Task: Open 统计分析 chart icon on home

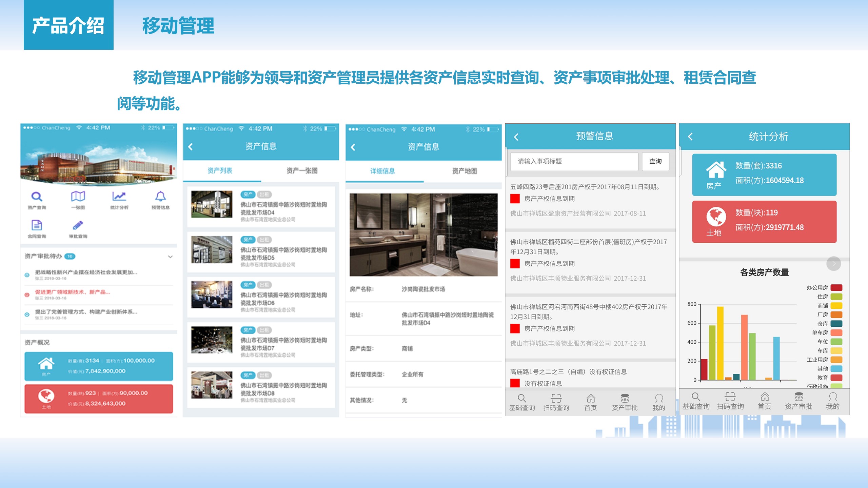Action: 119,197
